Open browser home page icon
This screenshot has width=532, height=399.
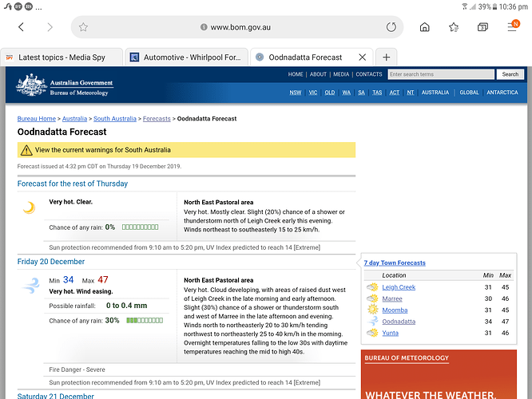pos(424,27)
